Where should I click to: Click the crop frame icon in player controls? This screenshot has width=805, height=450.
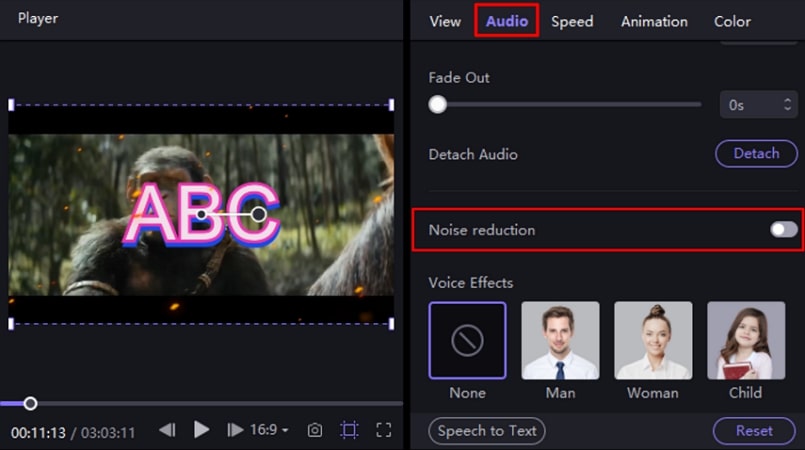coord(349,430)
